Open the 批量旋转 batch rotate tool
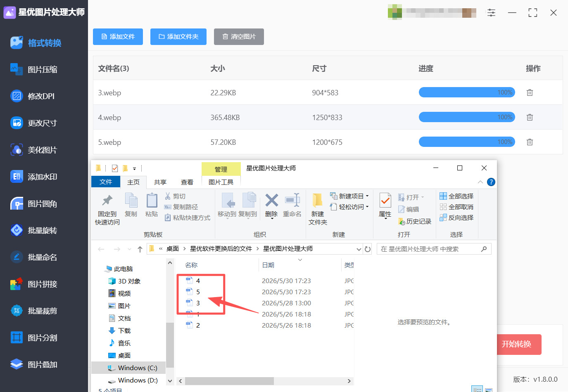568x392 pixels. 34,230
